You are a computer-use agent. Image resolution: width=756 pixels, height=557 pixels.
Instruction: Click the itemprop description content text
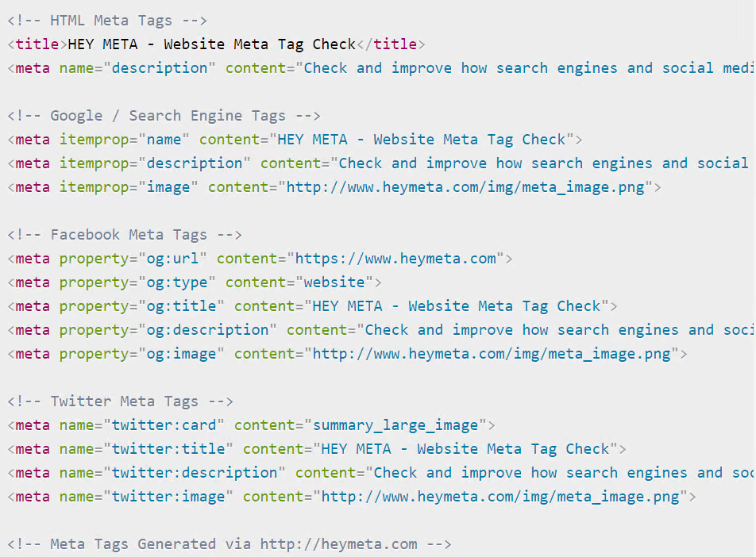point(543,163)
